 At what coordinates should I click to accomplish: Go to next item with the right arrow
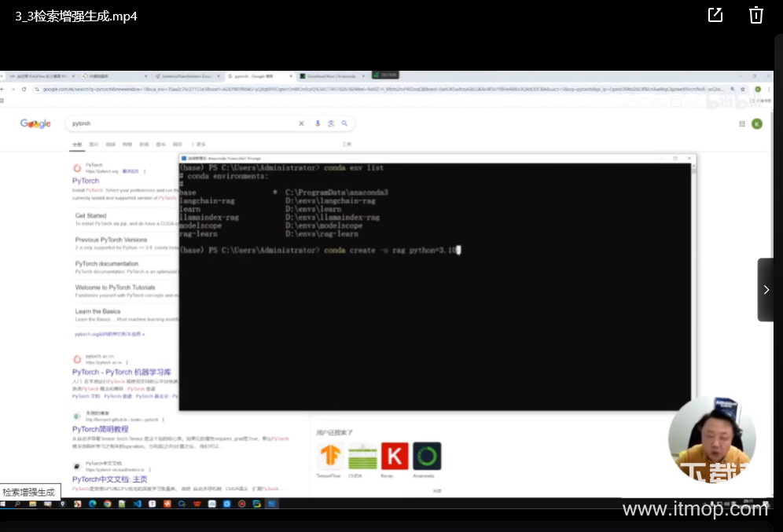pyautogui.click(x=766, y=289)
